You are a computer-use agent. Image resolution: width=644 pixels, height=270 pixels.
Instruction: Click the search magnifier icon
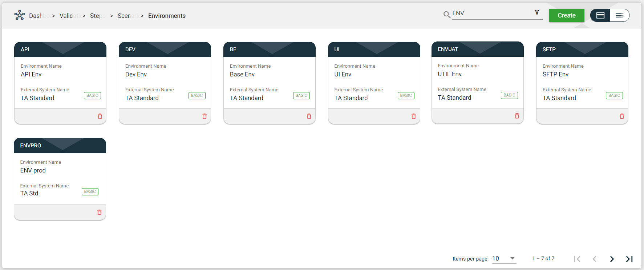click(x=447, y=15)
